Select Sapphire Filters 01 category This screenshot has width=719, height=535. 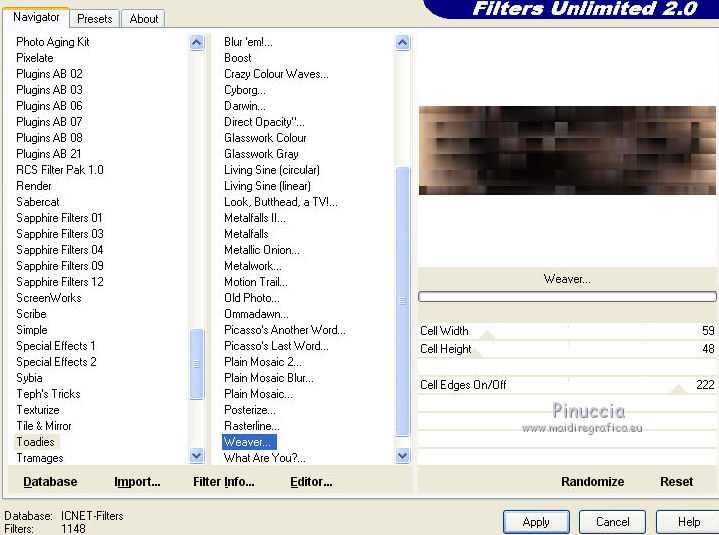click(59, 218)
